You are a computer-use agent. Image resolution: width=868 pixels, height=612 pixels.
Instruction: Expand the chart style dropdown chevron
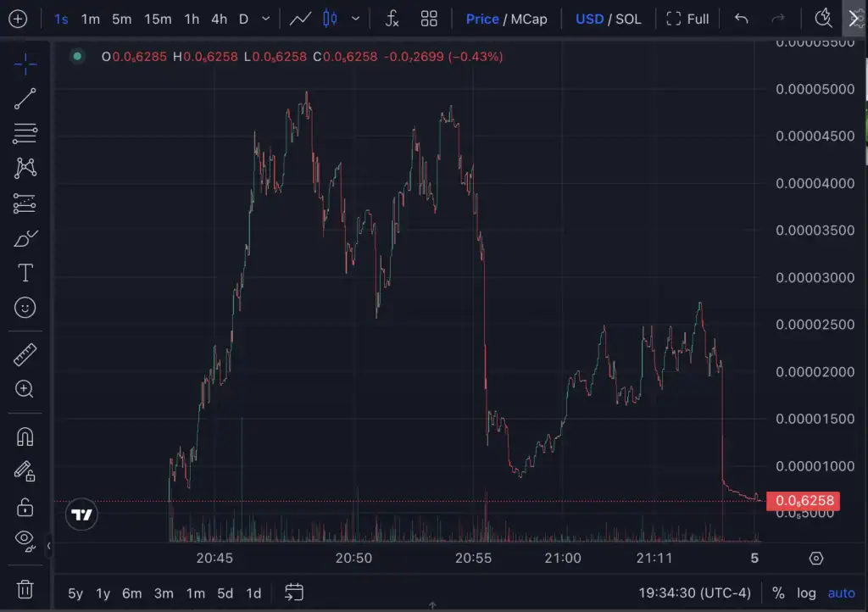pos(355,19)
